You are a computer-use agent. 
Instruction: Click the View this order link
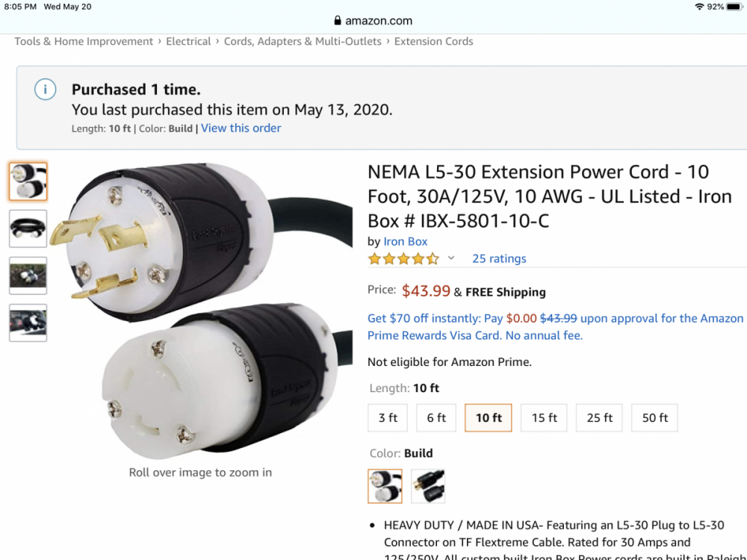[x=241, y=128]
